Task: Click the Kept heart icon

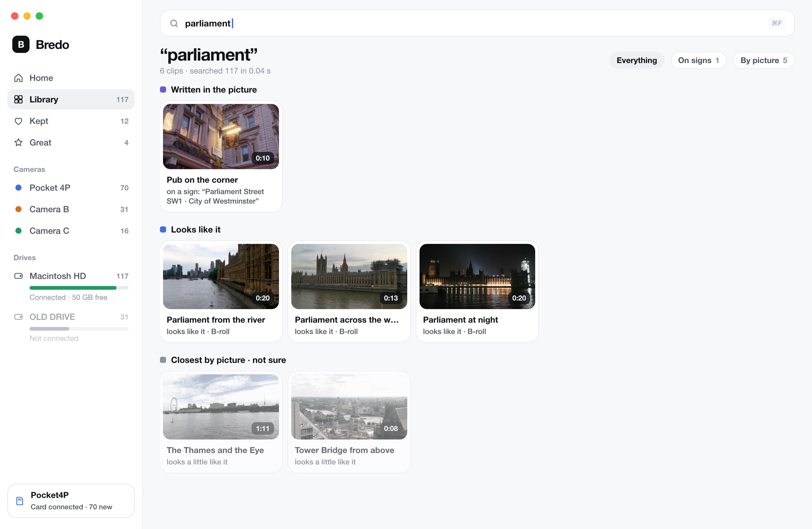Action: [18, 121]
